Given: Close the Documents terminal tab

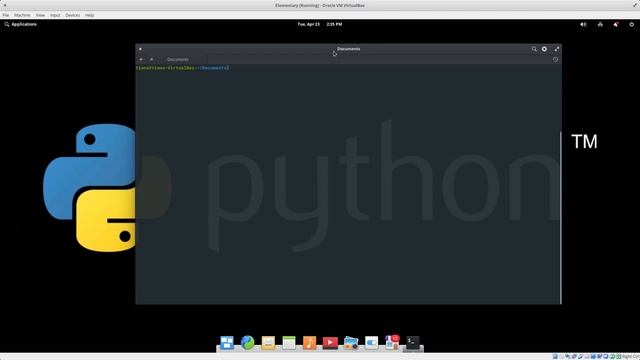Looking at the screenshot, I should click(x=152, y=59).
